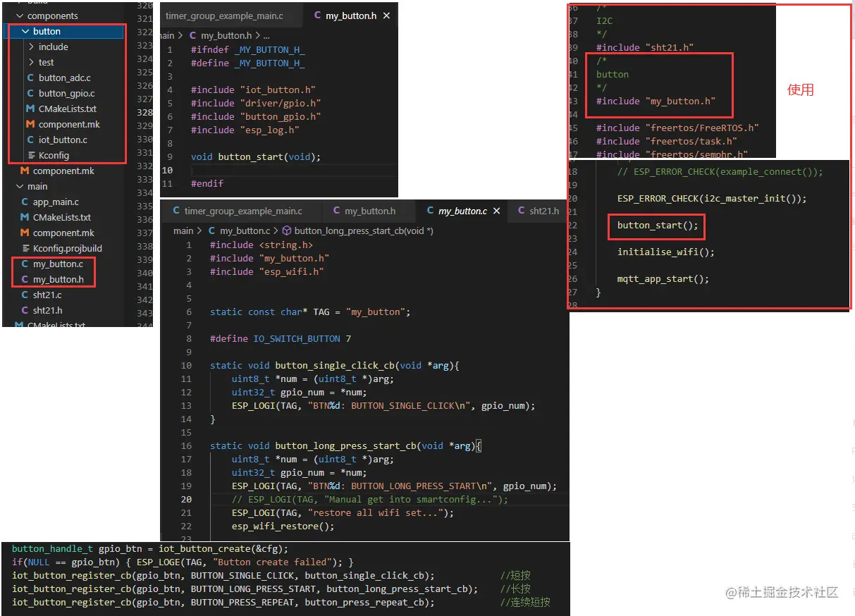855x616 pixels.
Task: Click the 'Button create failed' error log line
Action: coord(183,562)
